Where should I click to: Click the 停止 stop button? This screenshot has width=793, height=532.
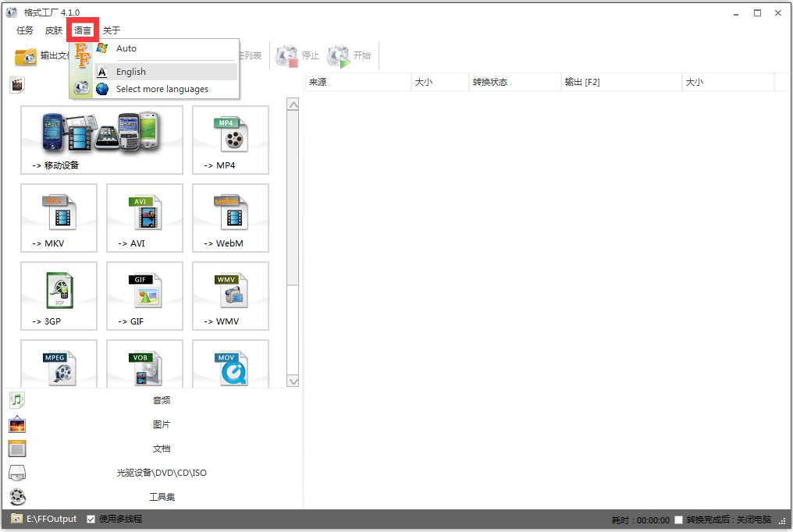pos(299,55)
